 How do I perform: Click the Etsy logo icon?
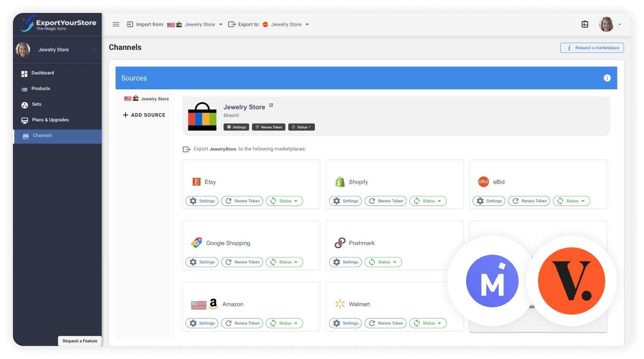click(196, 182)
